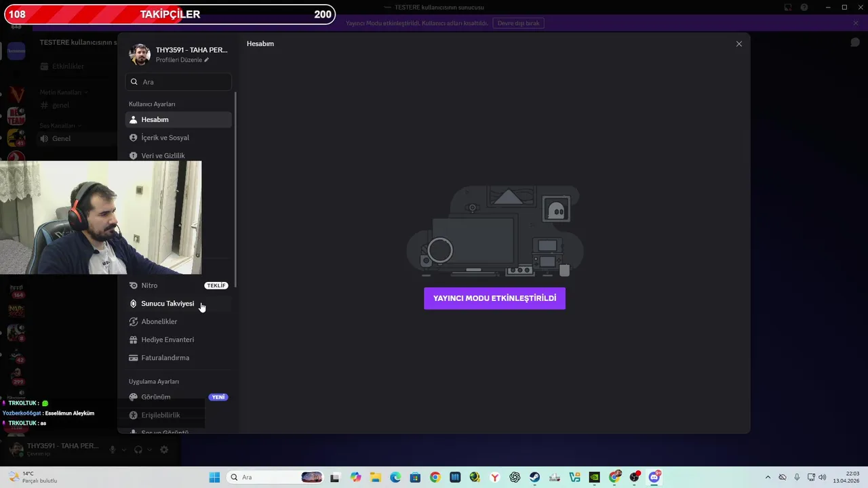Open Faturalandırma settings
This screenshot has height=488, width=868.
tap(178, 357)
